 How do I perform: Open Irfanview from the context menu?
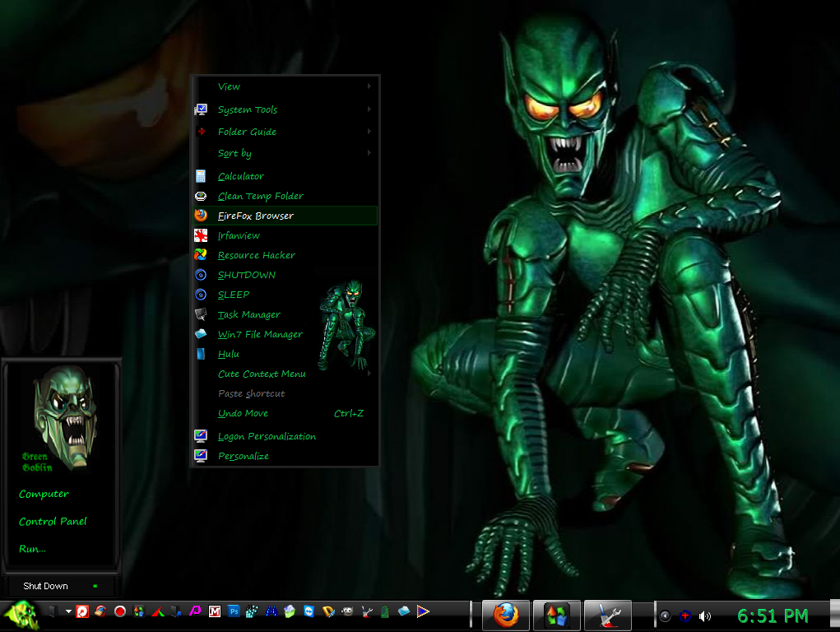(x=285, y=235)
